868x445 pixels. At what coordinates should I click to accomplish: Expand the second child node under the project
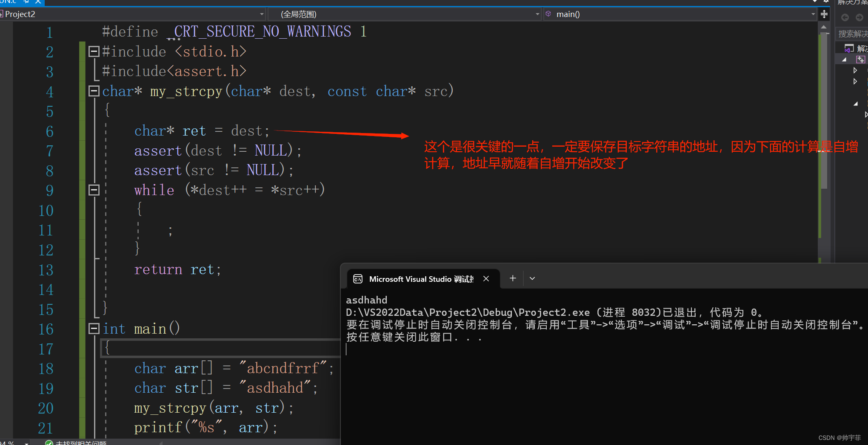pyautogui.click(x=855, y=82)
